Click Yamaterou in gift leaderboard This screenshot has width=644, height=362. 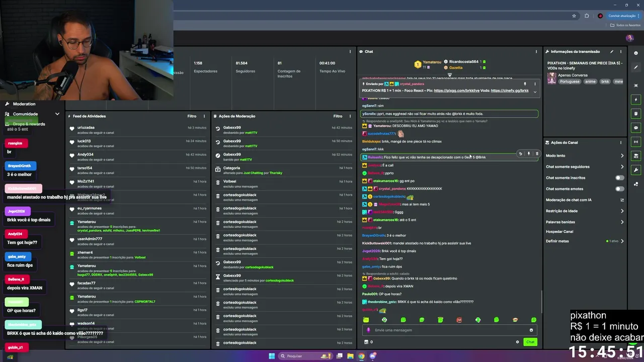[x=432, y=62]
